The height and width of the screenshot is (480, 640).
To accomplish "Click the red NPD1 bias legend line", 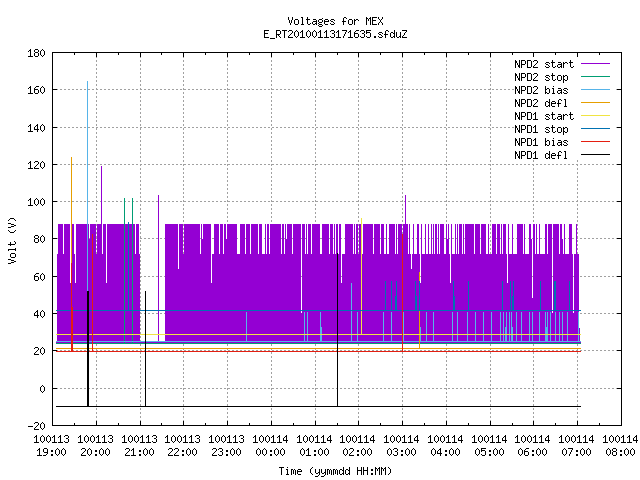I will pos(595,142).
